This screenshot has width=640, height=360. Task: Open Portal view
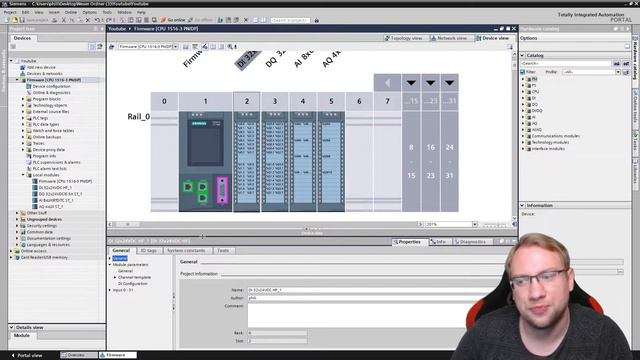(27, 355)
